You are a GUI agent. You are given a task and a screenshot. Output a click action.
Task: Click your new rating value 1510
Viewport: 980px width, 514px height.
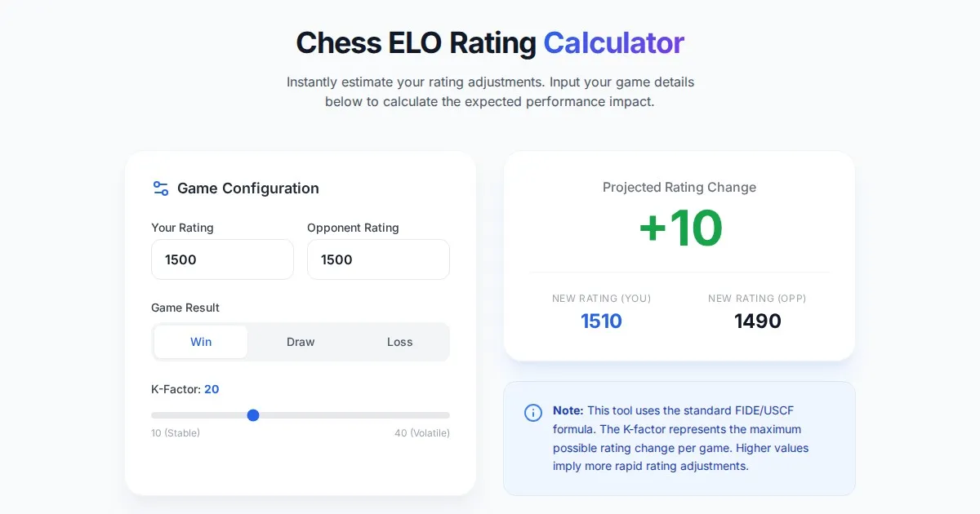(x=601, y=321)
